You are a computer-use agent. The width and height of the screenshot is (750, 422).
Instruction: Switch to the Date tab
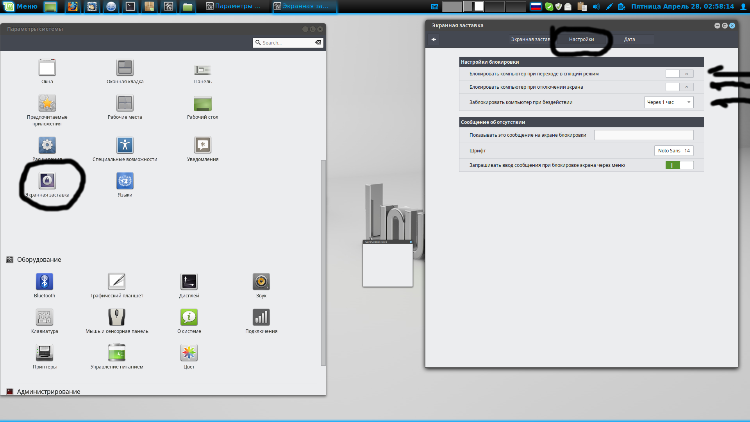click(629, 39)
